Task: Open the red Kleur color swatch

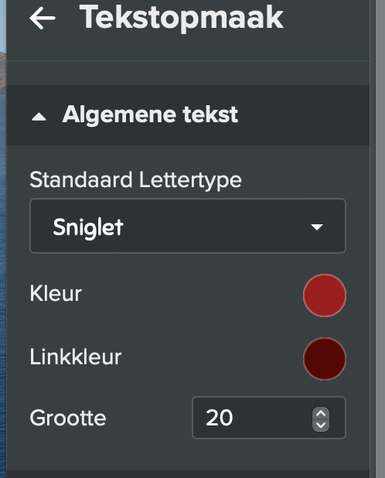Action: [x=325, y=295]
